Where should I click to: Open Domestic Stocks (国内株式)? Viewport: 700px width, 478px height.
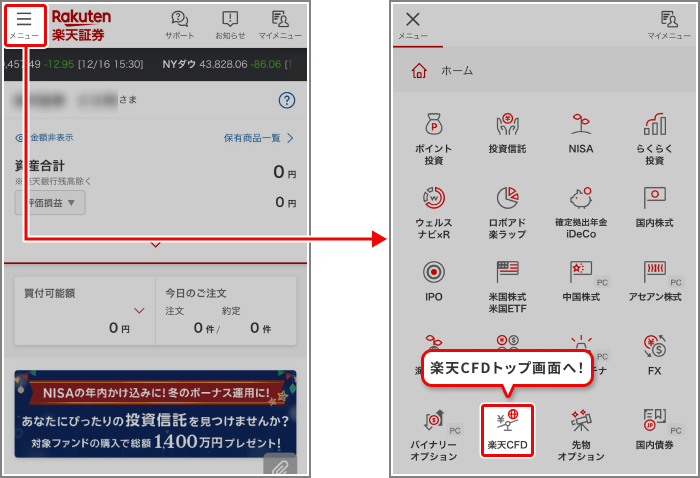pos(654,208)
